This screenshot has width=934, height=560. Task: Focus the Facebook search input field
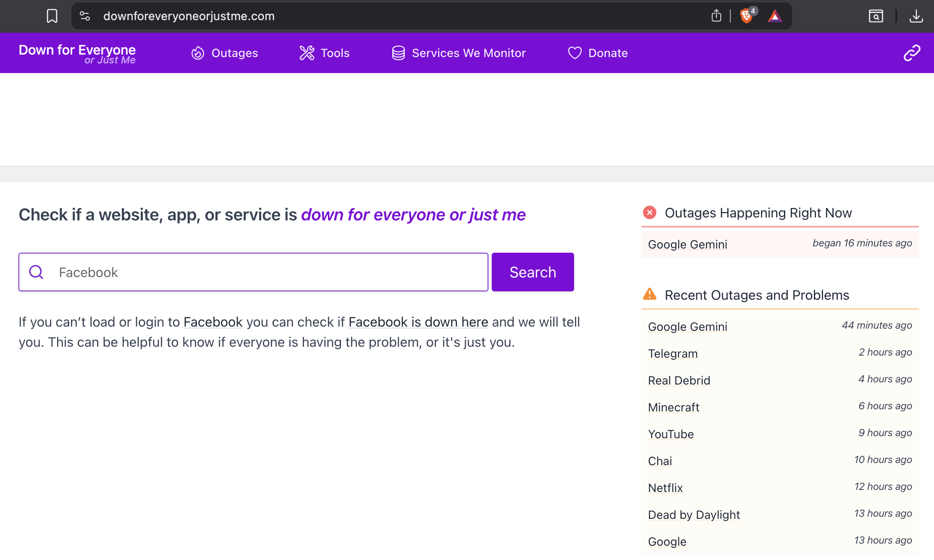point(269,272)
